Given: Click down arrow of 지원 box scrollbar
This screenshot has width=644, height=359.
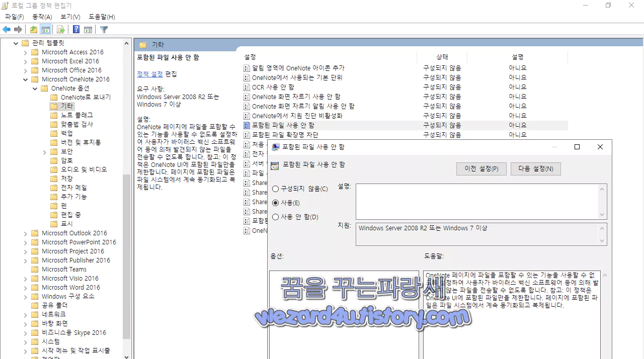Looking at the screenshot, I should tap(602, 241).
